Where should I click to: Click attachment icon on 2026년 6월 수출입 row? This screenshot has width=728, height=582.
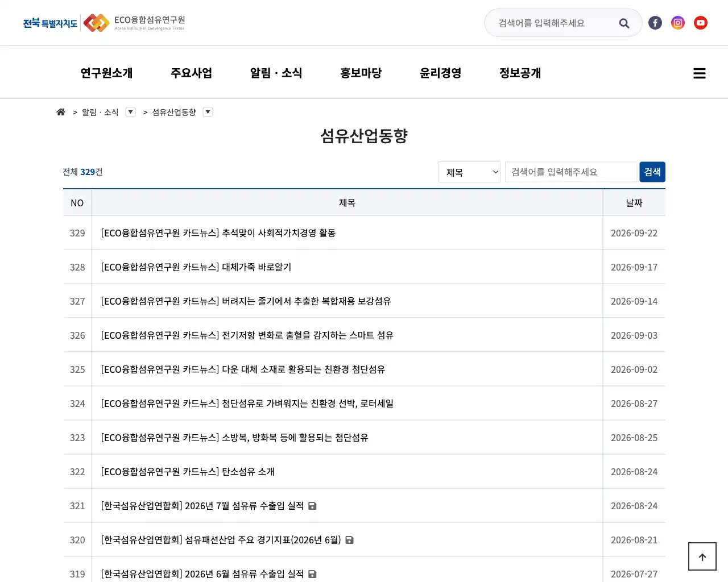[312, 574]
